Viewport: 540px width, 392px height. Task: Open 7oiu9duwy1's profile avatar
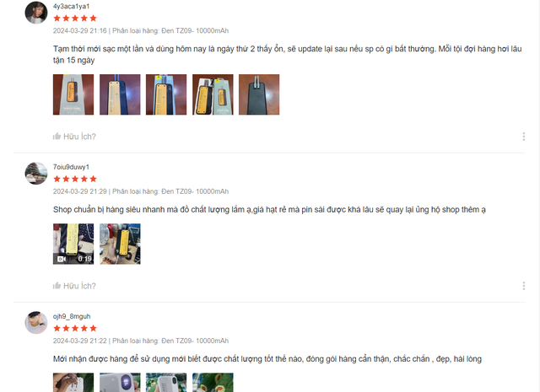pos(36,173)
